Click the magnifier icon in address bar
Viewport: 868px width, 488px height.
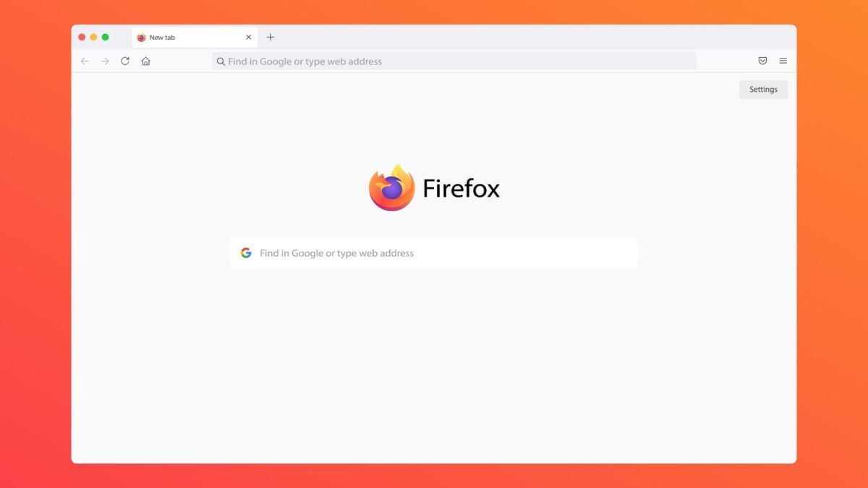click(x=221, y=61)
